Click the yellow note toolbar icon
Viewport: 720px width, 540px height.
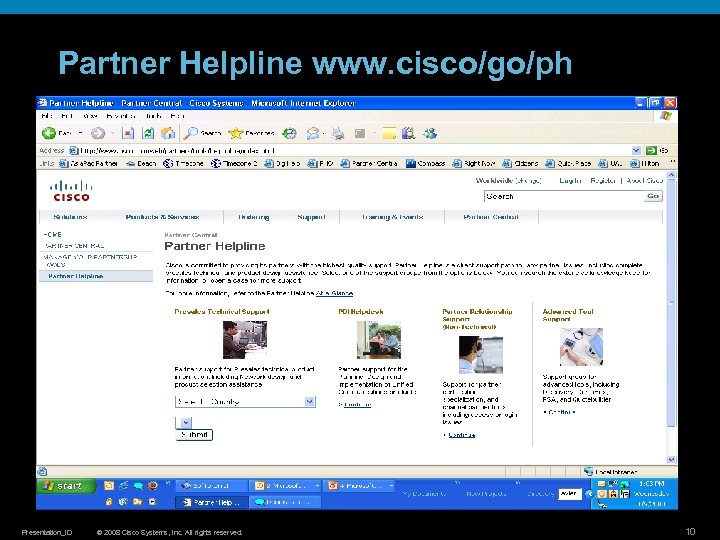click(389, 133)
